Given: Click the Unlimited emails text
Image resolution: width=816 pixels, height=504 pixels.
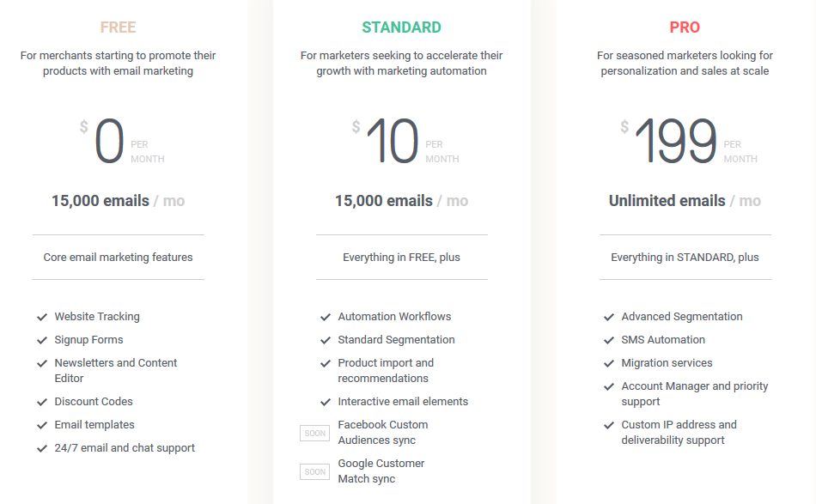Looking at the screenshot, I should [x=667, y=201].
